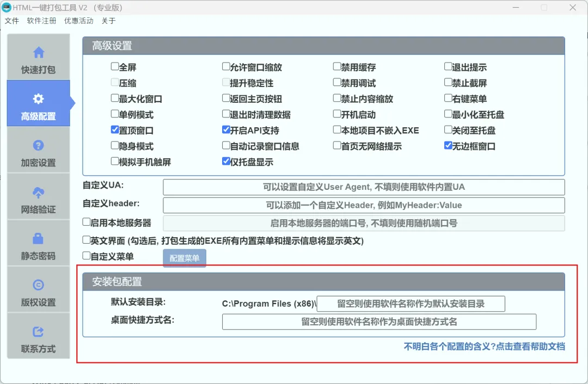The height and width of the screenshot is (384, 588).
Task: Enable 启用本地服务器 checkbox
Action: (x=86, y=222)
